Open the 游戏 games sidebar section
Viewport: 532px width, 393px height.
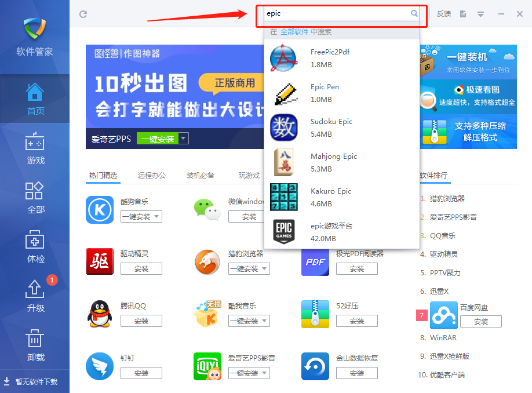(35, 150)
